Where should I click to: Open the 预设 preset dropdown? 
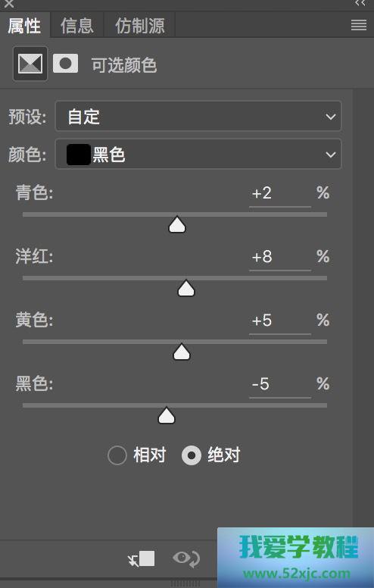coord(198,116)
